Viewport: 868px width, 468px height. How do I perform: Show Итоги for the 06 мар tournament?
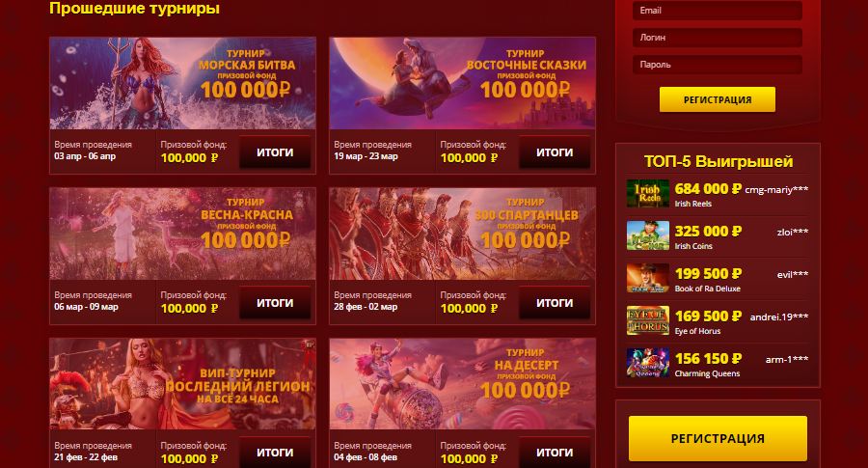click(x=275, y=303)
